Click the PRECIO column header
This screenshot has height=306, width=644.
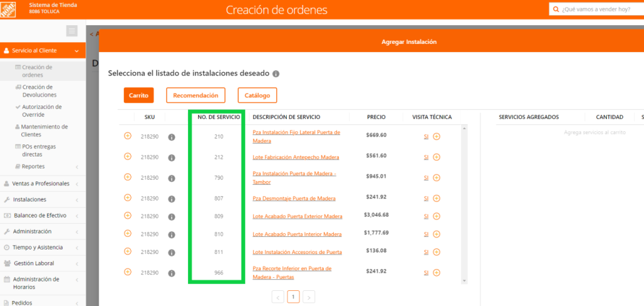coord(376,117)
